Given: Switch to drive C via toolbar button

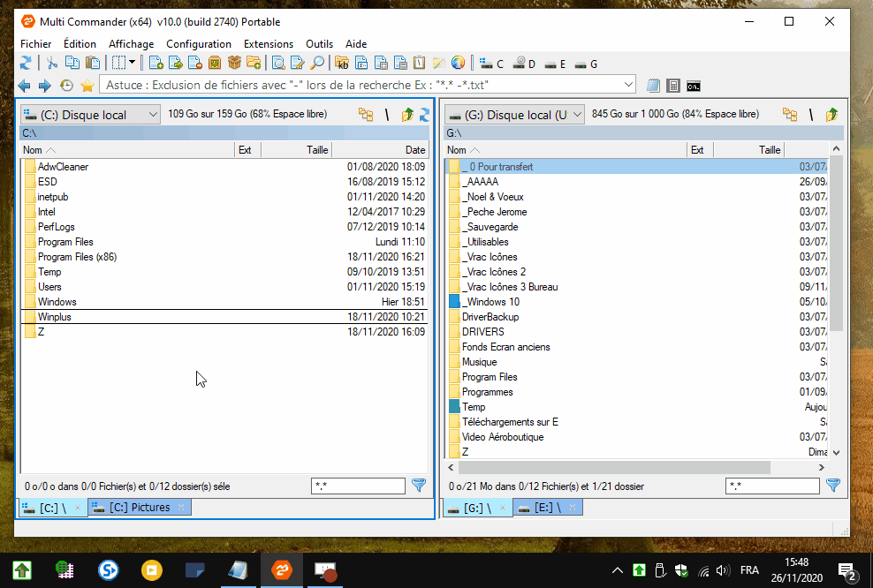Looking at the screenshot, I should [x=491, y=64].
